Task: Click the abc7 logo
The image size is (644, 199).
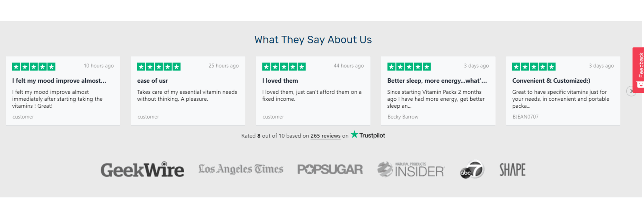Action: [x=472, y=169]
